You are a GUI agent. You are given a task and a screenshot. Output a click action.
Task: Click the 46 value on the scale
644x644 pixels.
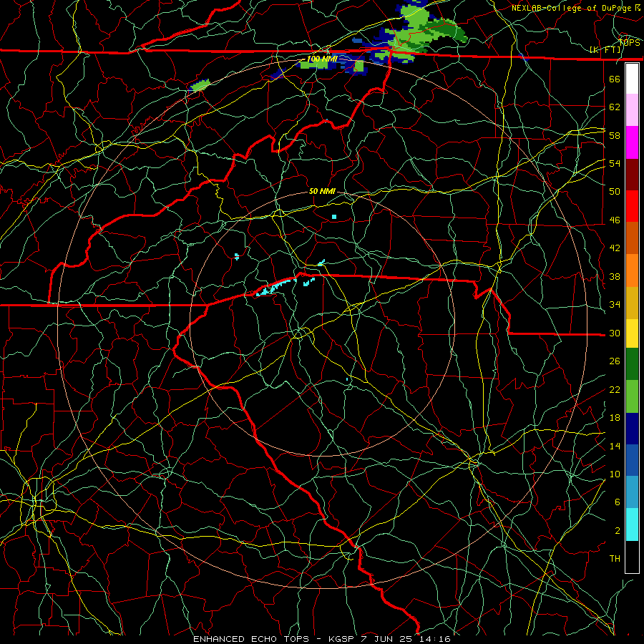pos(615,220)
